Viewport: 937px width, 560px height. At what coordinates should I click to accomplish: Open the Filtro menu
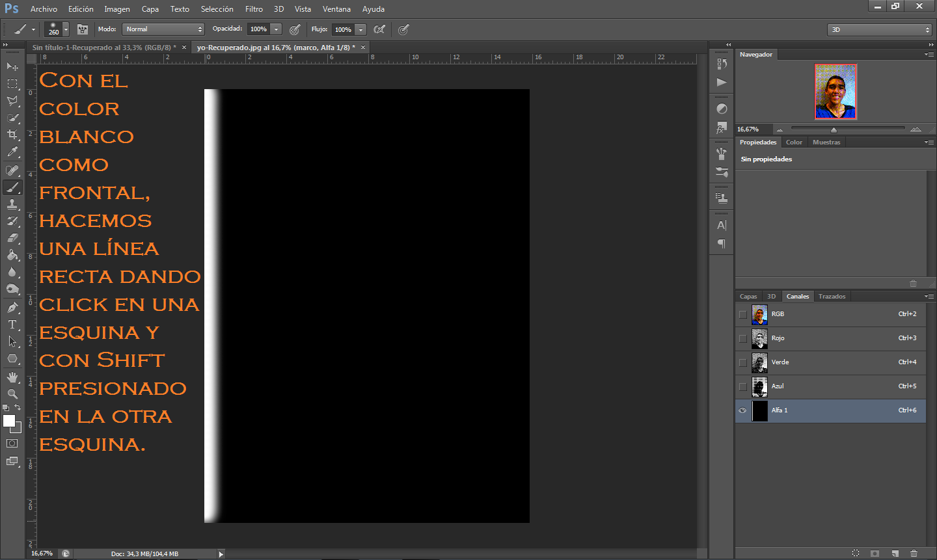[254, 9]
